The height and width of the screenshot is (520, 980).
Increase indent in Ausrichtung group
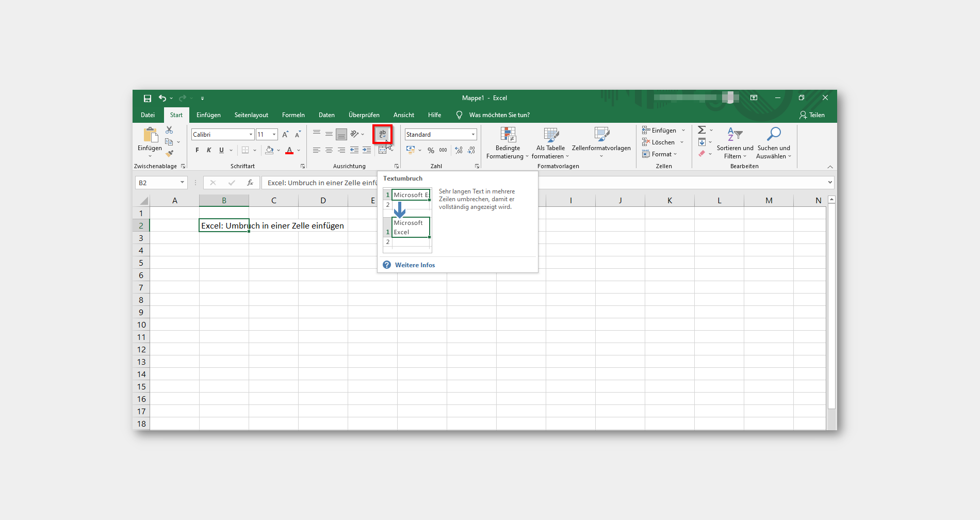click(x=367, y=150)
